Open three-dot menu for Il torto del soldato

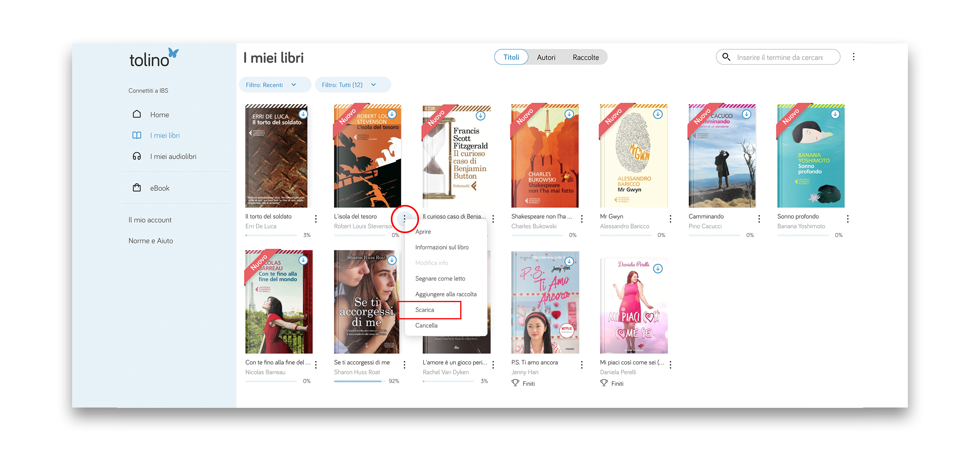click(316, 219)
